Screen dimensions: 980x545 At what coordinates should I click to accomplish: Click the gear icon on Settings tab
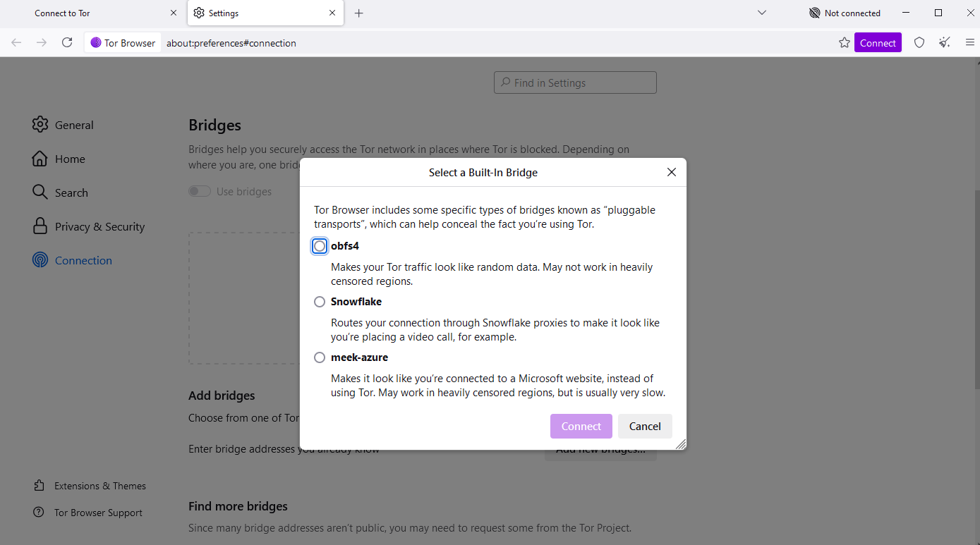[x=199, y=13]
